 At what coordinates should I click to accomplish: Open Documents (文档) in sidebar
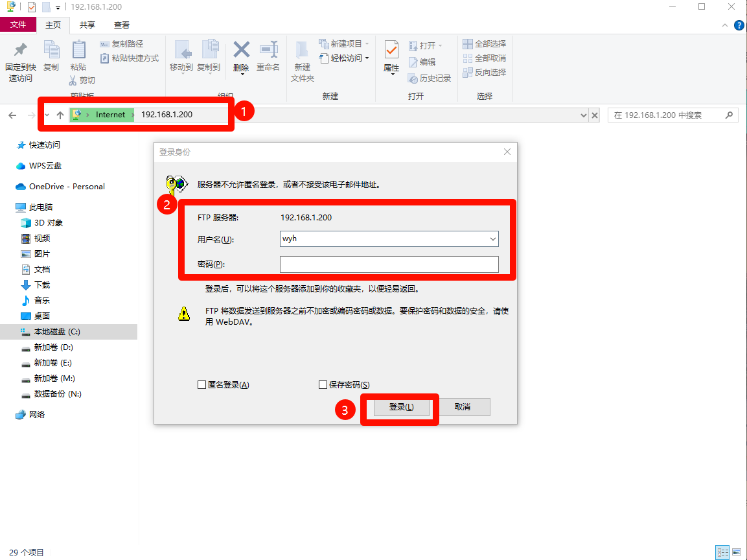[x=36, y=269]
